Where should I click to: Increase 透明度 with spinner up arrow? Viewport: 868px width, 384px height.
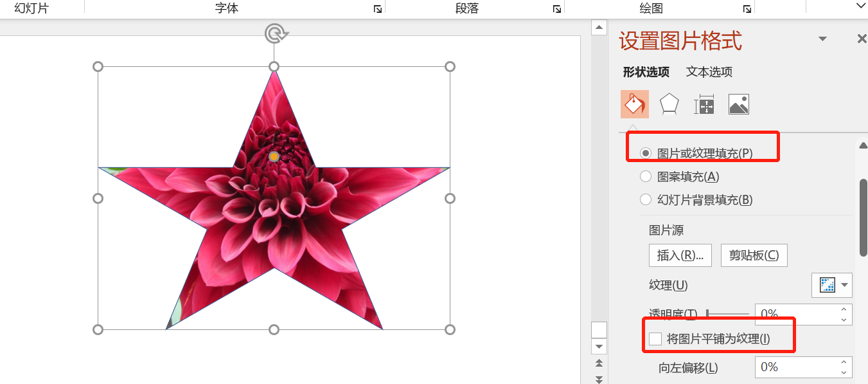coord(844,309)
